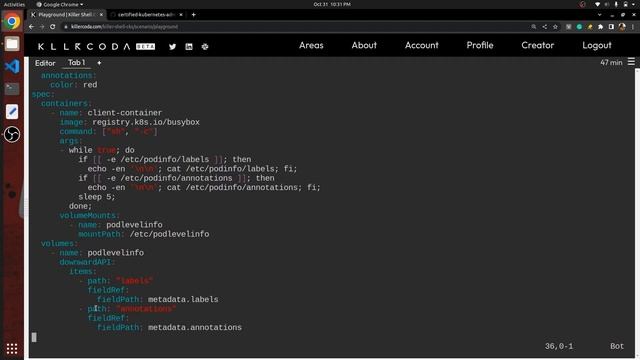Open the Slack icon link in header

[205, 47]
